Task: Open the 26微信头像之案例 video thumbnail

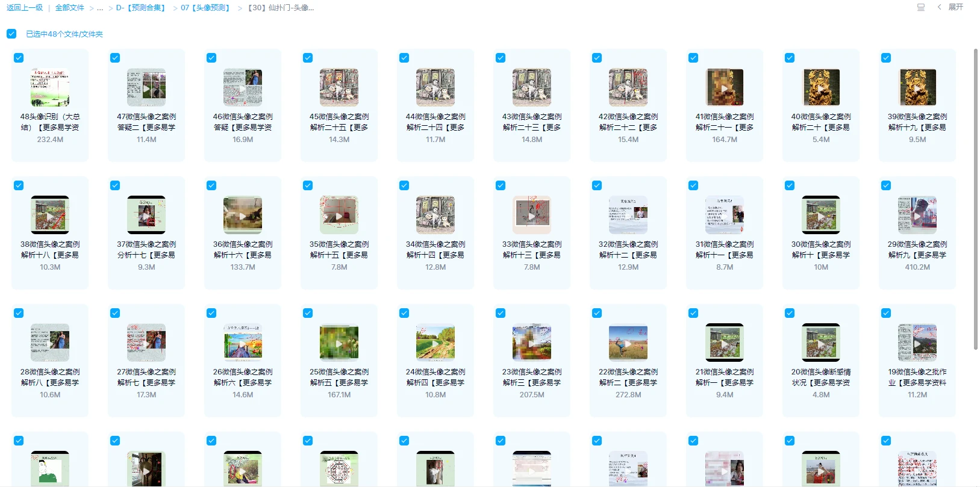Action: 243,343
